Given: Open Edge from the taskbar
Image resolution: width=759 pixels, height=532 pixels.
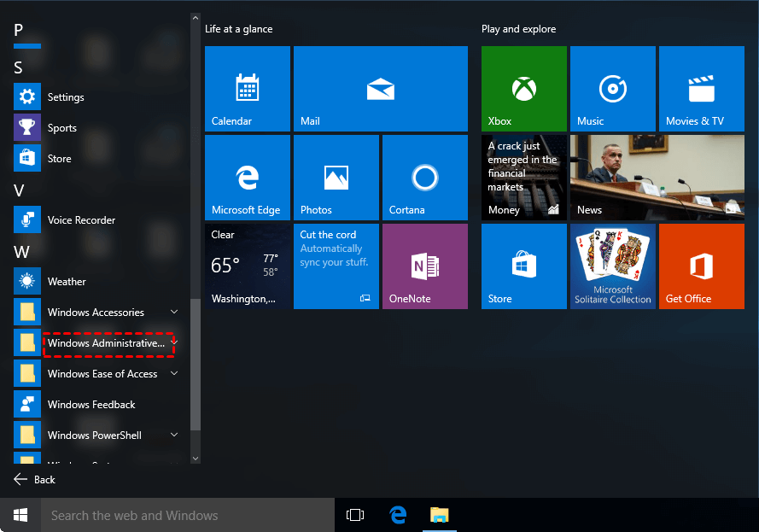Looking at the screenshot, I should coord(398,515).
